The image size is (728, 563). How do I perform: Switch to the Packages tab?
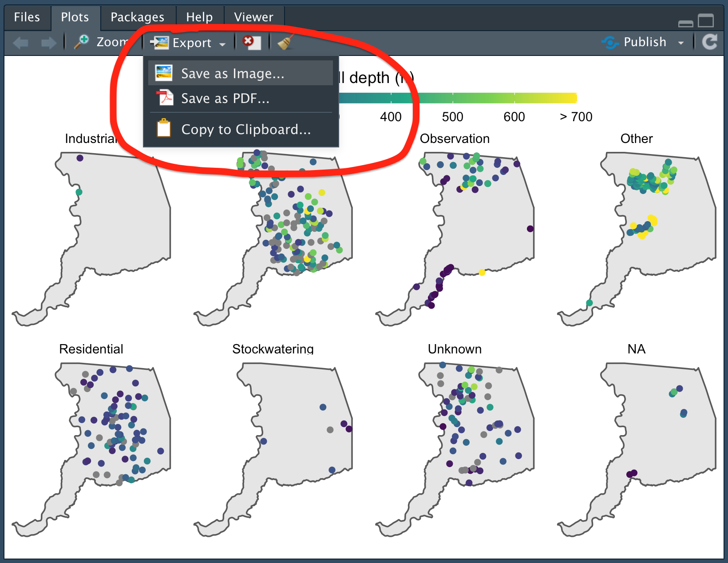[137, 17]
